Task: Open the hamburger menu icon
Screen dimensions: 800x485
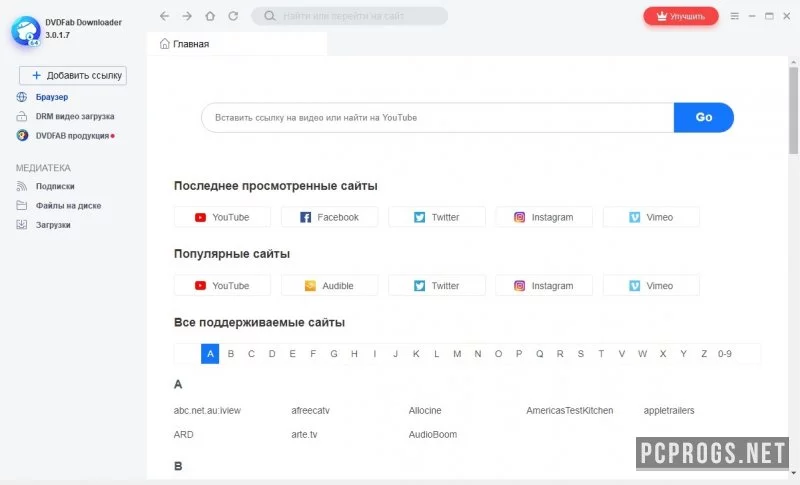Action: (x=735, y=16)
